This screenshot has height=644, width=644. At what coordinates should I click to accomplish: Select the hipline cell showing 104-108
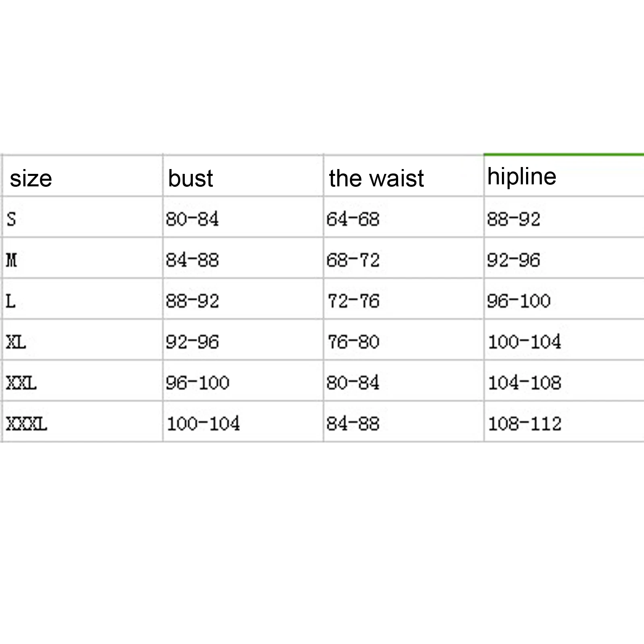point(524,383)
